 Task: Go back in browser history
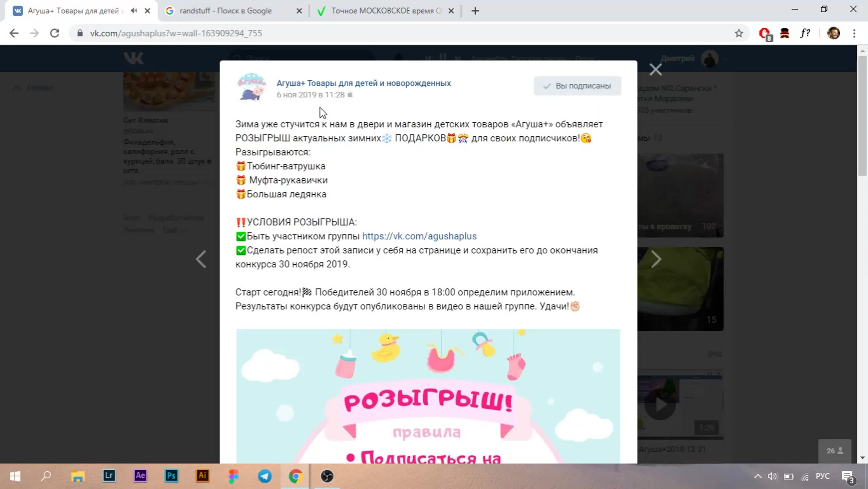14,33
